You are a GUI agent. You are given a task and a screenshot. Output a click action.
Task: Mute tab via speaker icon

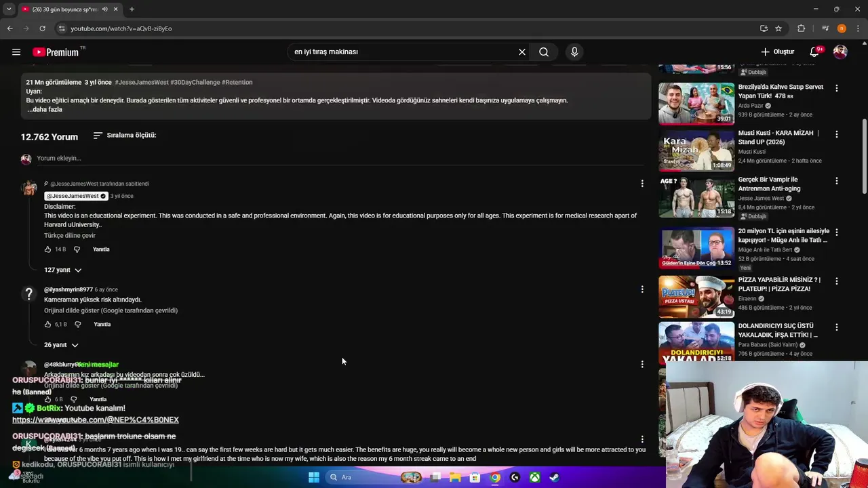point(104,9)
